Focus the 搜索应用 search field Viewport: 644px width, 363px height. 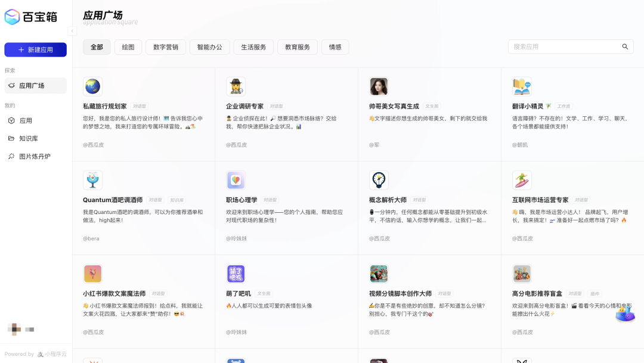coord(571,47)
